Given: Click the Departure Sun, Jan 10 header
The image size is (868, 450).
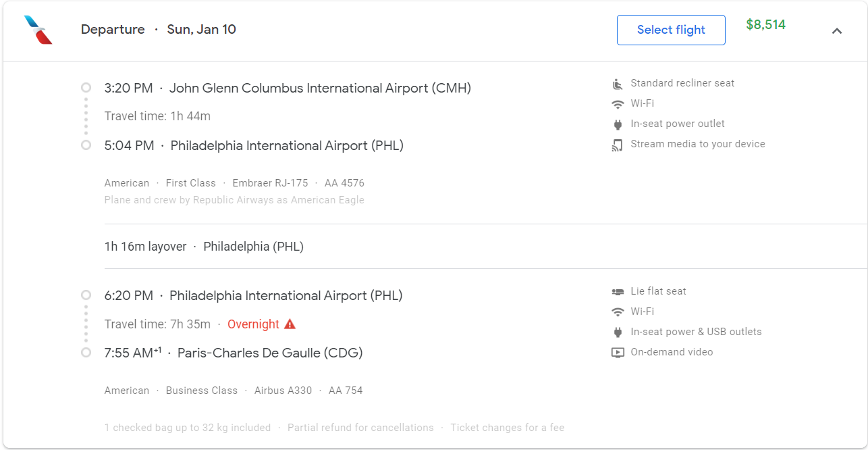Looking at the screenshot, I should [x=159, y=30].
